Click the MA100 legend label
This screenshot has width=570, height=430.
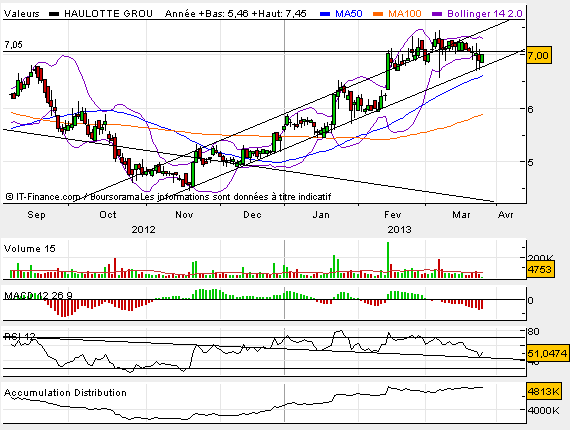click(x=405, y=14)
